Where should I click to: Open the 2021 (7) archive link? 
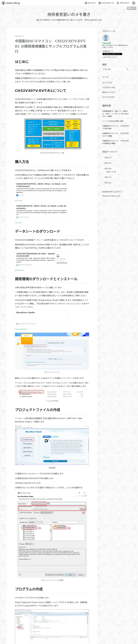click(108, 177)
